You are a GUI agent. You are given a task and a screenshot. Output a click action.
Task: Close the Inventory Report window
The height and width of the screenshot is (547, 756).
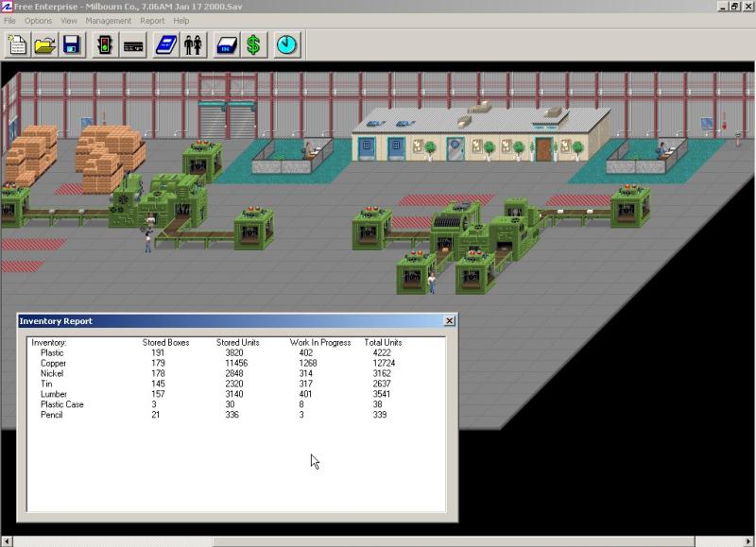(x=450, y=321)
